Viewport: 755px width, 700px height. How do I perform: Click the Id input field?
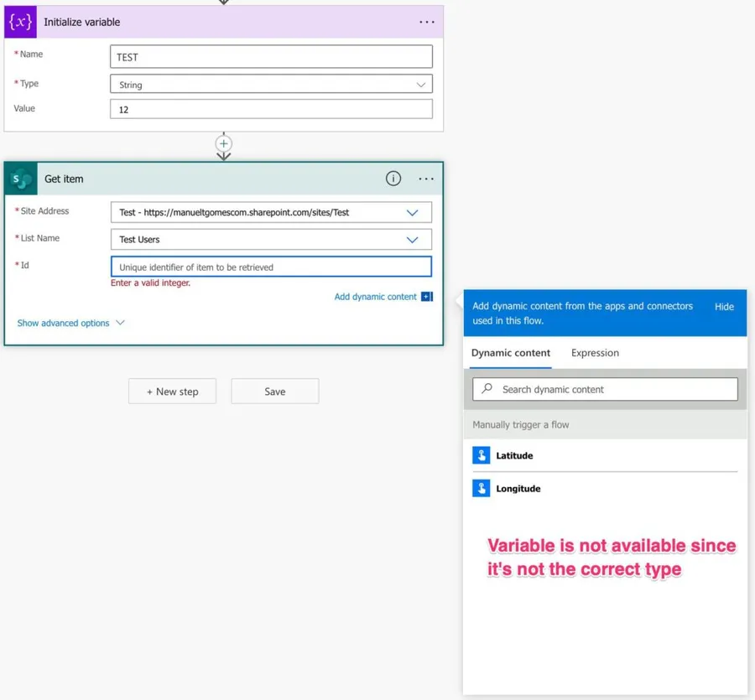[271, 267]
